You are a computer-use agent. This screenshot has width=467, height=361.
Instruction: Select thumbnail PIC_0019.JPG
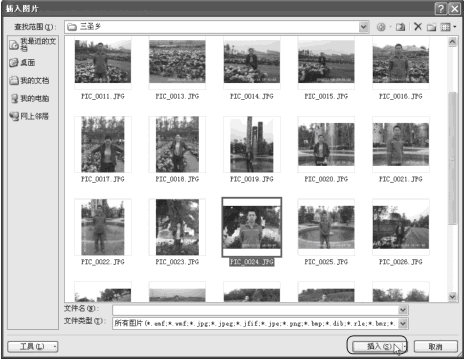252,144
